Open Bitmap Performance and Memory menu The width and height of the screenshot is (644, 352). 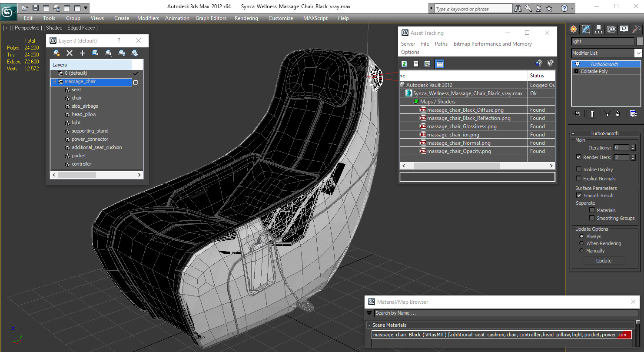coord(492,44)
